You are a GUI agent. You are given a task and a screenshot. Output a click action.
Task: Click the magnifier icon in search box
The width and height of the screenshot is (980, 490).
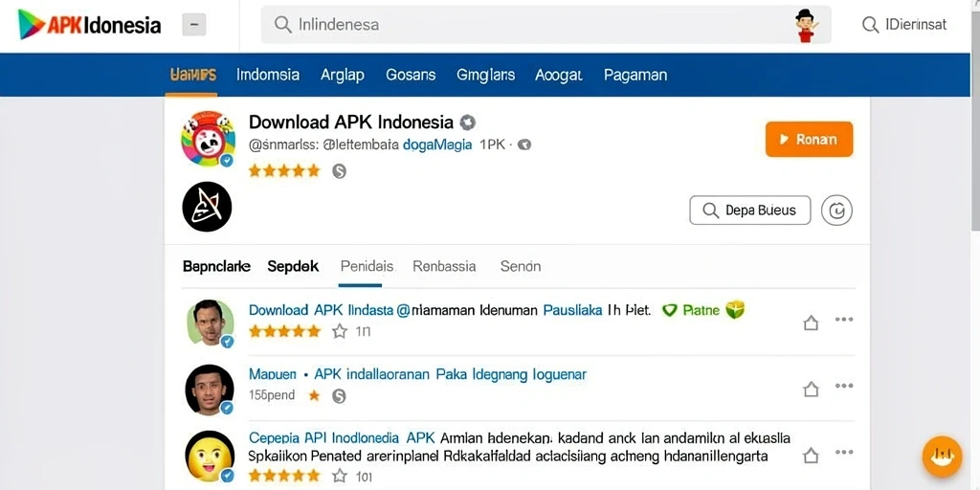[283, 25]
